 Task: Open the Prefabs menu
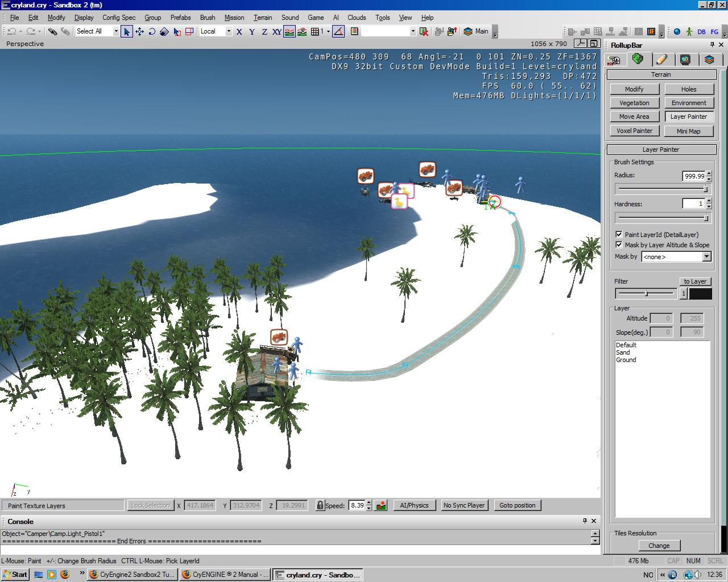[x=180, y=18]
